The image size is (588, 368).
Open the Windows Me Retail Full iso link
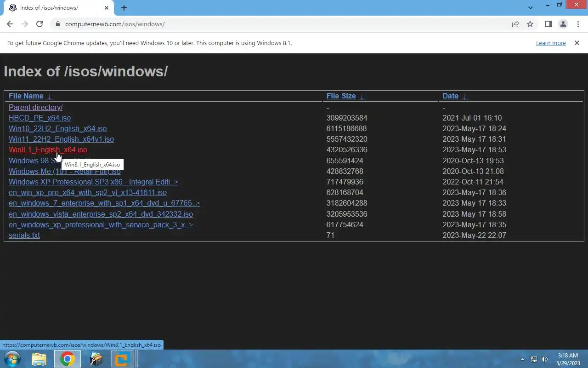(64, 171)
